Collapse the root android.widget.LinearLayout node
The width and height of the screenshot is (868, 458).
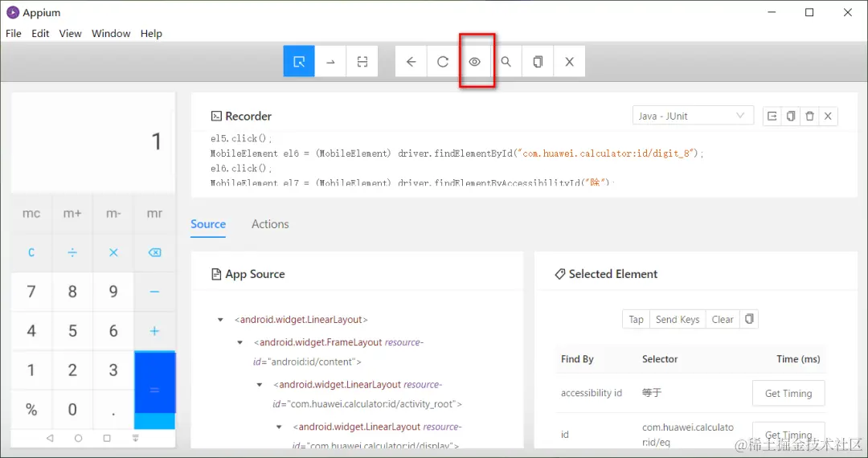pyautogui.click(x=220, y=320)
